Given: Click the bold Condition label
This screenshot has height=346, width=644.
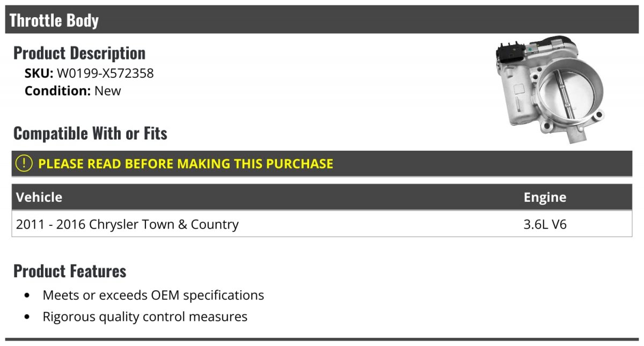Looking at the screenshot, I should tap(57, 91).
